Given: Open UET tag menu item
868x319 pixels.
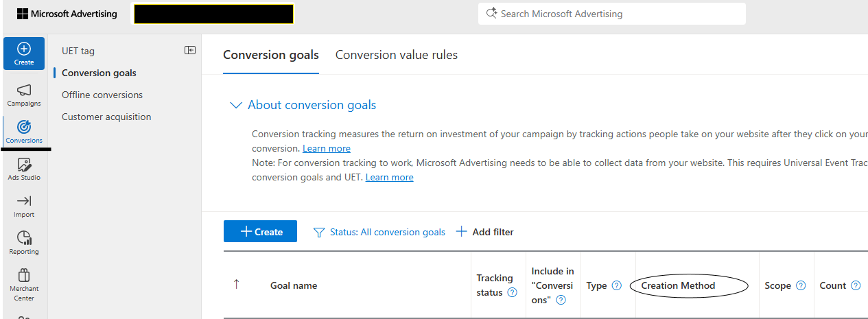Looking at the screenshot, I should point(78,51).
